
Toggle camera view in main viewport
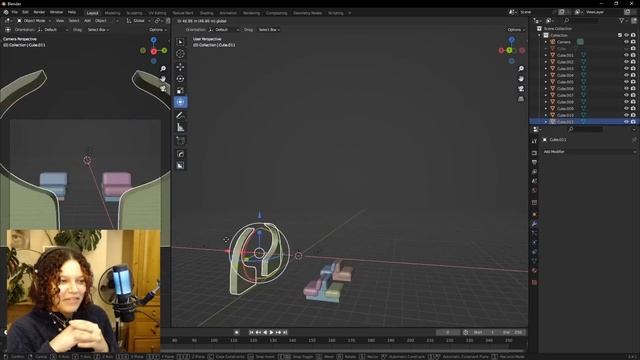[x=521, y=89]
